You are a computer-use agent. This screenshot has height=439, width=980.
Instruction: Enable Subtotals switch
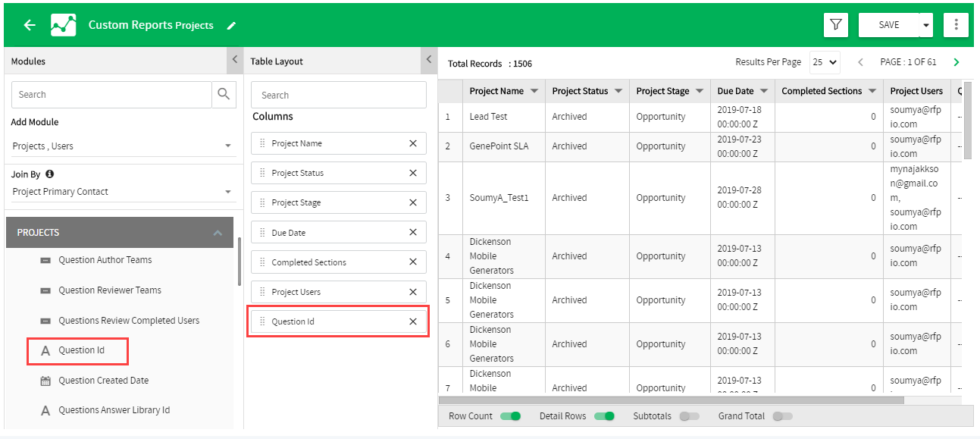coord(689,416)
